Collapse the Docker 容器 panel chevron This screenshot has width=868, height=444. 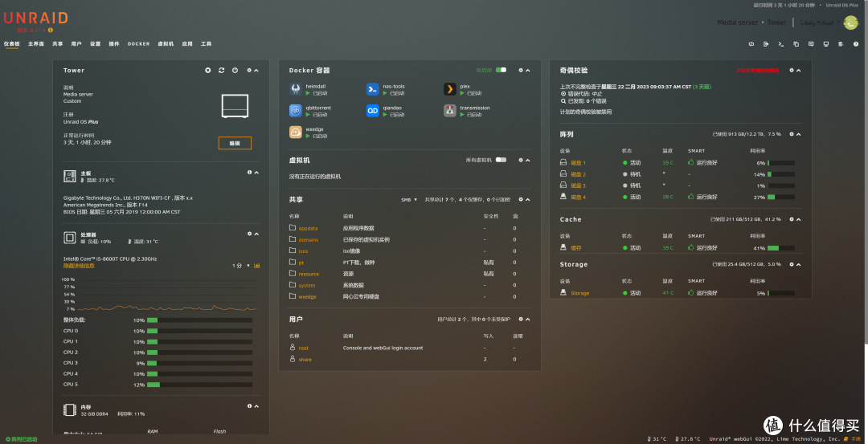[x=527, y=70]
